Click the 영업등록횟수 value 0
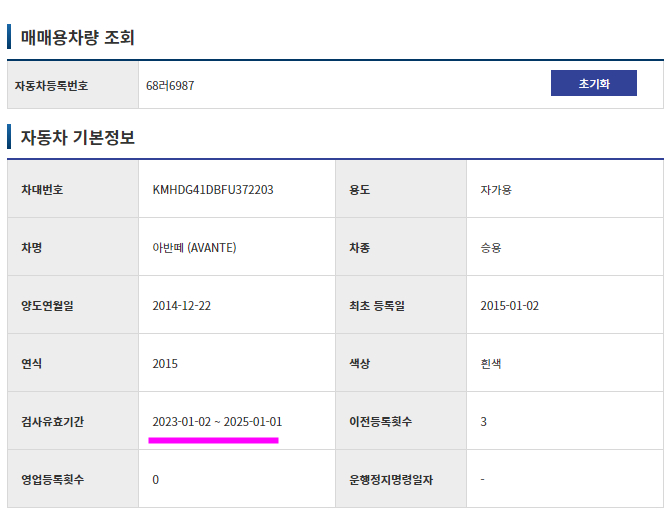Screen dimensions: 670x524 pos(156,480)
